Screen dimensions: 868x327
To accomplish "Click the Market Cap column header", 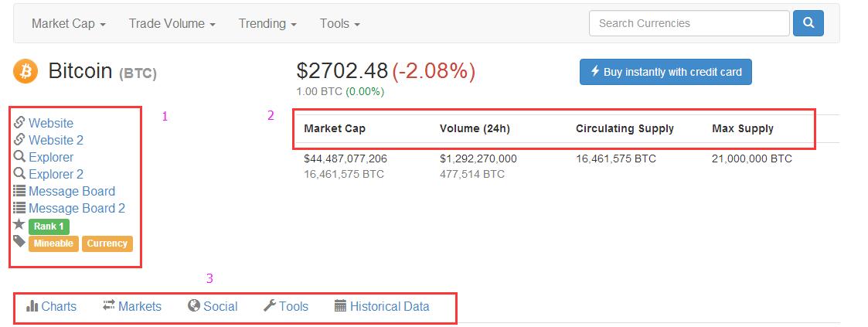I will pos(335,128).
